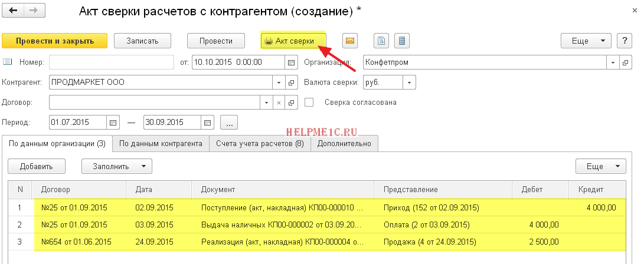This screenshot has height=264, width=644.
Task: Open the Контрагент record form icon
Action: coord(291,82)
